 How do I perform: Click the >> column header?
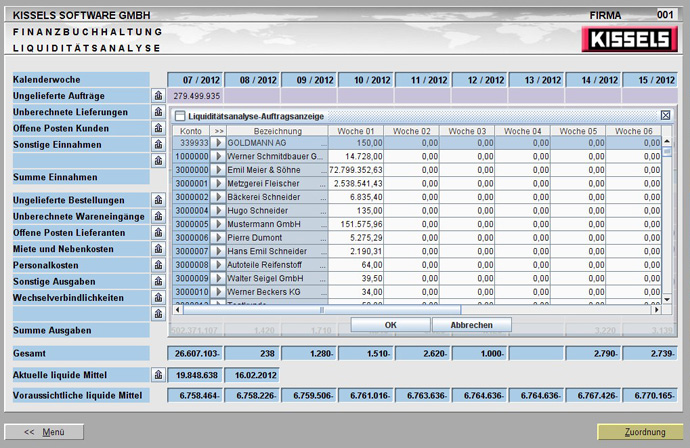point(218,131)
